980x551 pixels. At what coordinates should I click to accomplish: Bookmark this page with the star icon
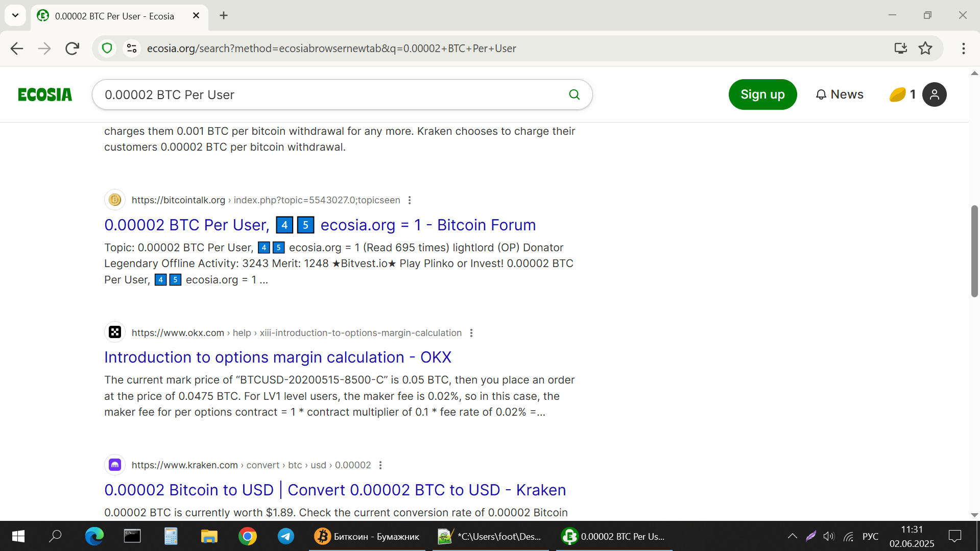click(925, 49)
